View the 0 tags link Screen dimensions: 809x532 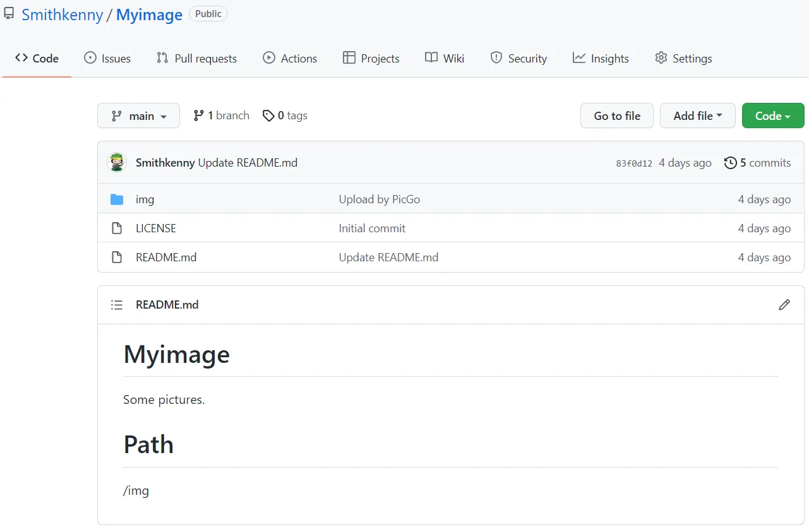tap(285, 115)
